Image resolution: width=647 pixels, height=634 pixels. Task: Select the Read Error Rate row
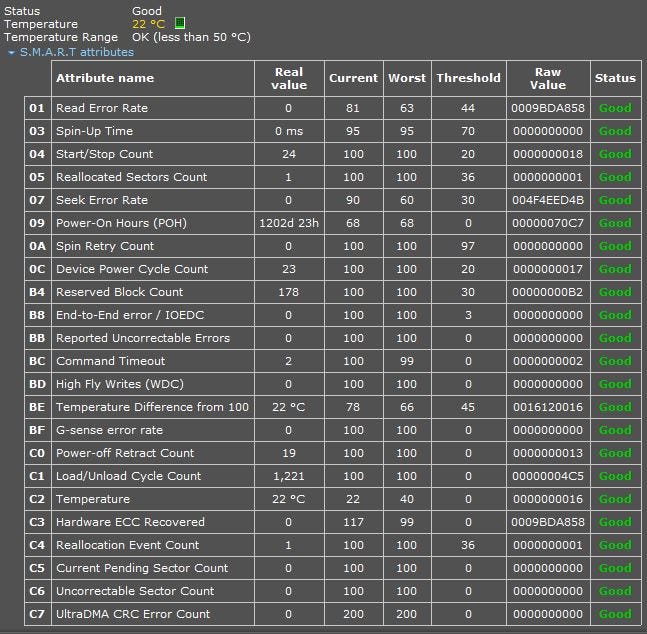101,108
